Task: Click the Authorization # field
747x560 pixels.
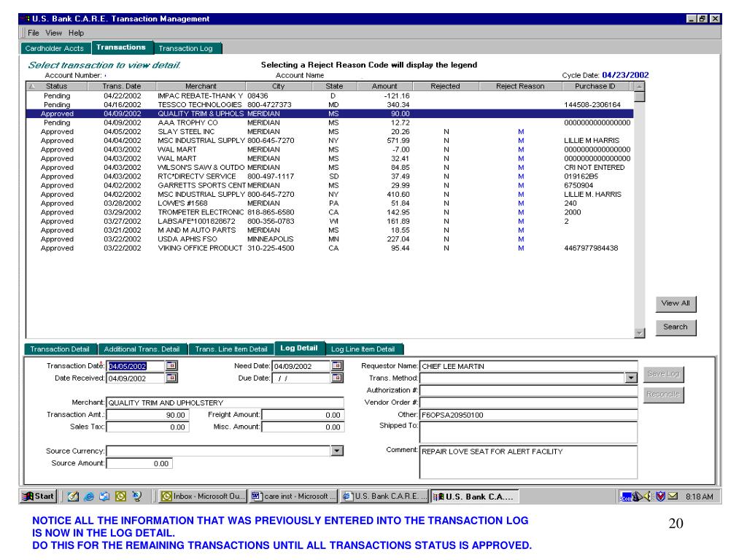Action: 528,391
